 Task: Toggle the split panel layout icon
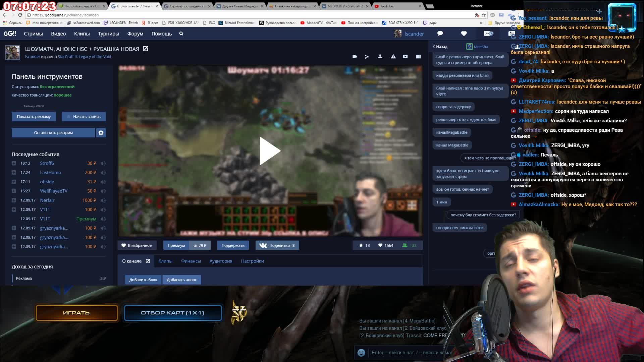click(x=418, y=57)
